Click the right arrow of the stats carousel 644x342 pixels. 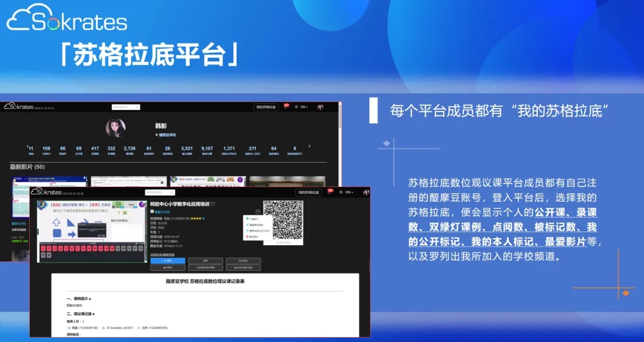(x=309, y=146)
